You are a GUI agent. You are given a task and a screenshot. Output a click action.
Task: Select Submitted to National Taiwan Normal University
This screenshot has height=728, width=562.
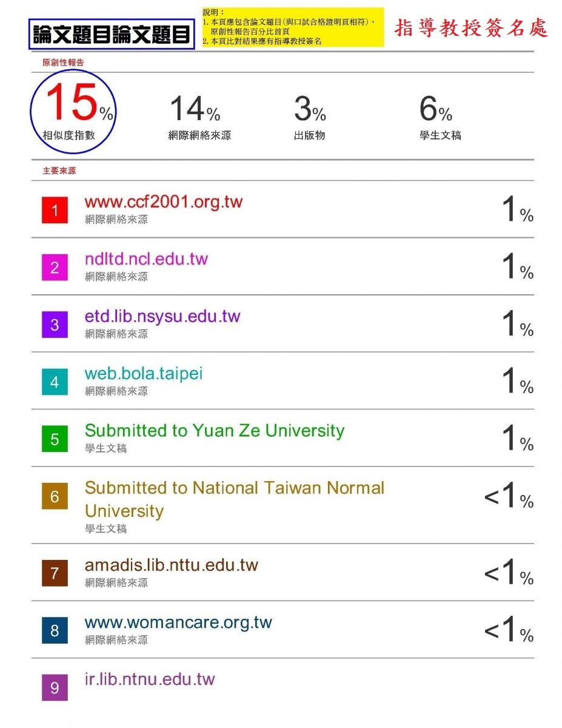pyautogui.click(x=235, y=499)
